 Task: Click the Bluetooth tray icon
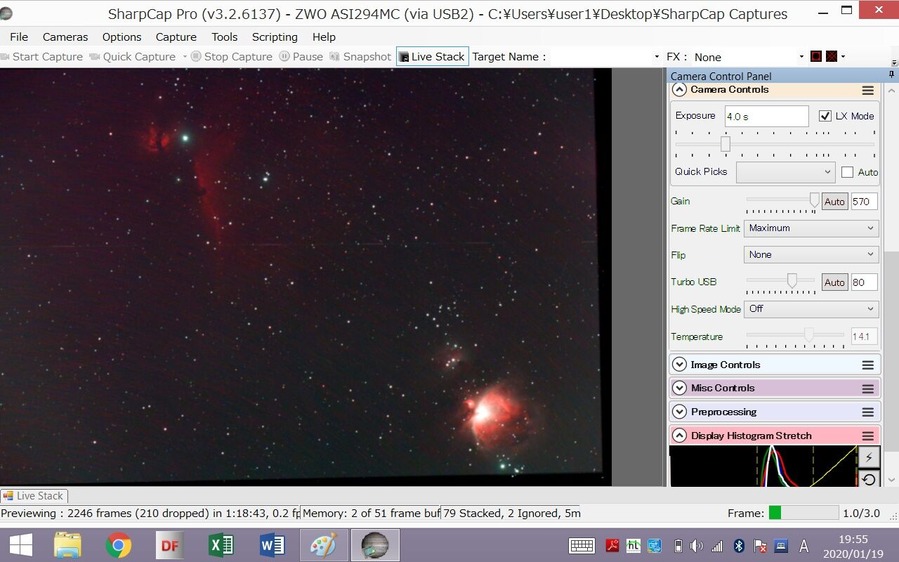[739, 546]
